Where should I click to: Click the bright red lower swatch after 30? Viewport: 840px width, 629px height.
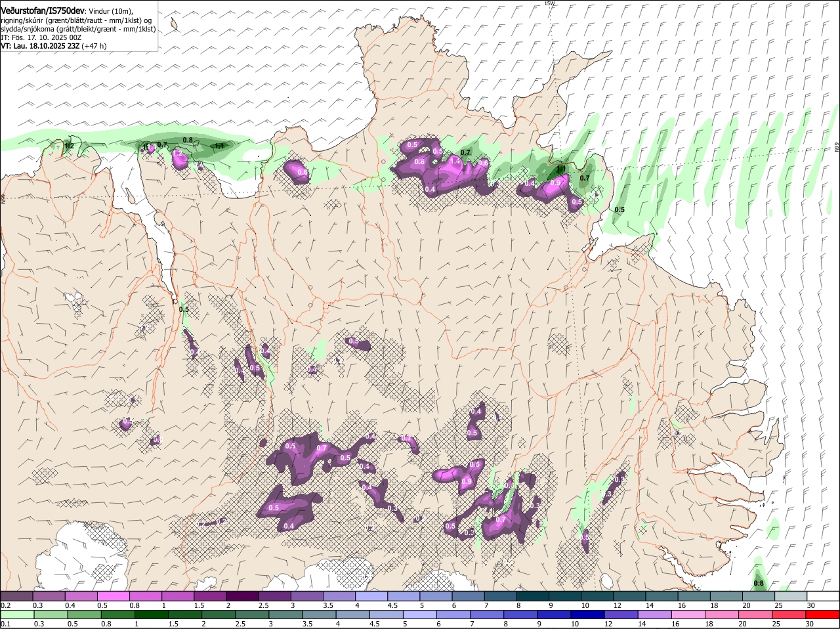pos(824,615)
